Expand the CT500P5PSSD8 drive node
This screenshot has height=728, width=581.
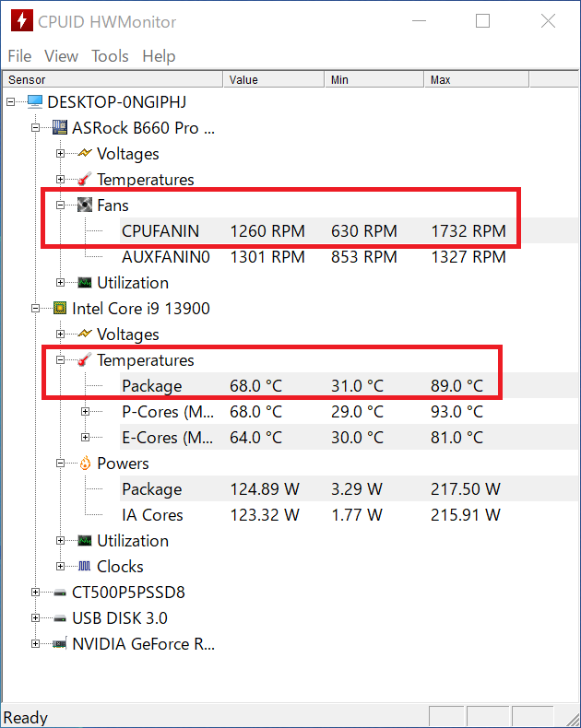click(35, 592)
